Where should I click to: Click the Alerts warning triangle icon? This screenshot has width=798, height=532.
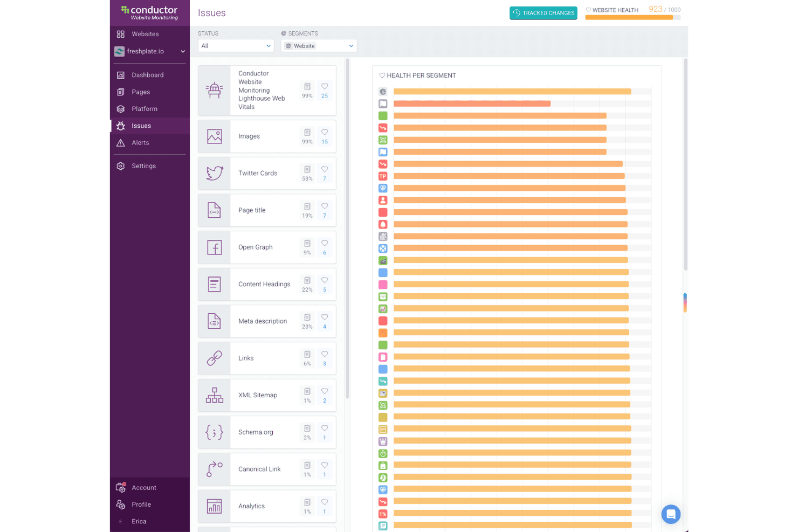(121, 143)
